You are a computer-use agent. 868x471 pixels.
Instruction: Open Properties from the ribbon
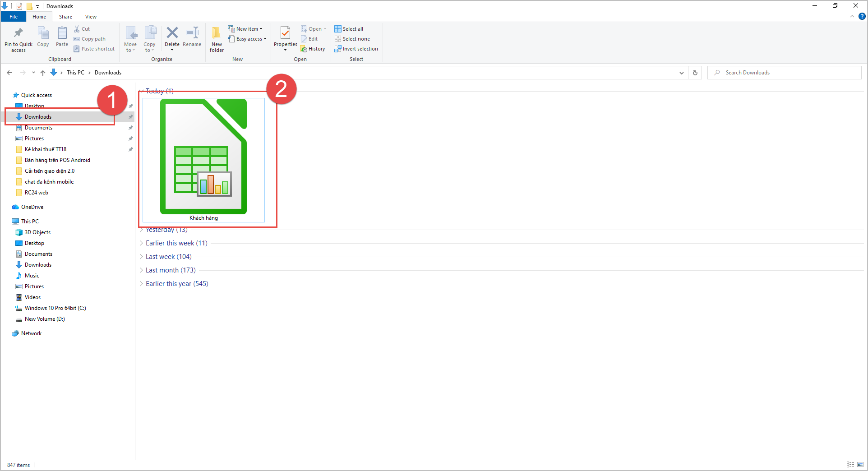(x=285, y=38)
